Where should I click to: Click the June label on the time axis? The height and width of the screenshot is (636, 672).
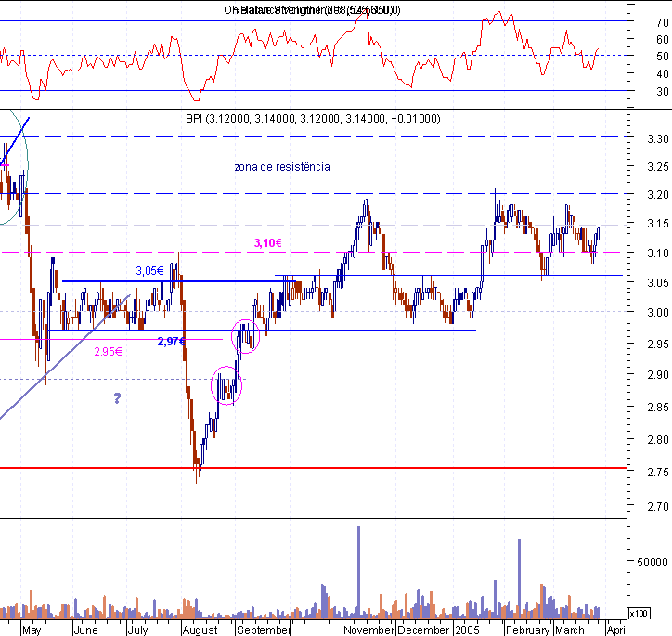[85, 630]
